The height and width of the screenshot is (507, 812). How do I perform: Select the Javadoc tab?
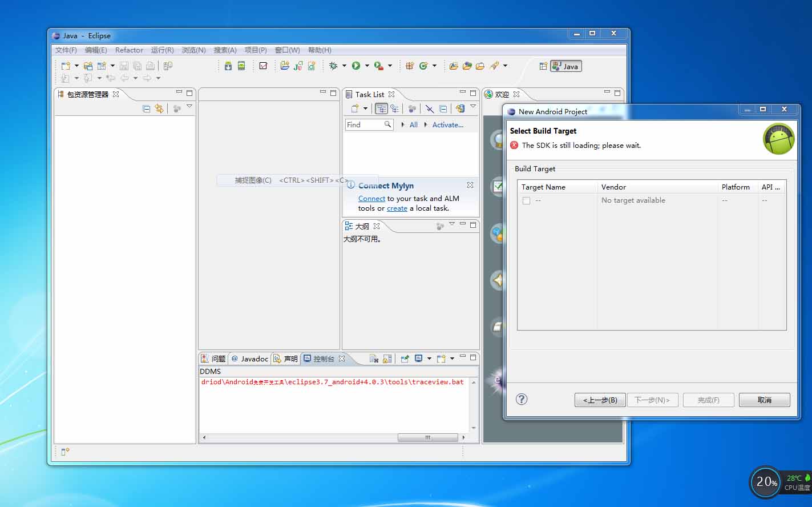click(x=249, y=359)
